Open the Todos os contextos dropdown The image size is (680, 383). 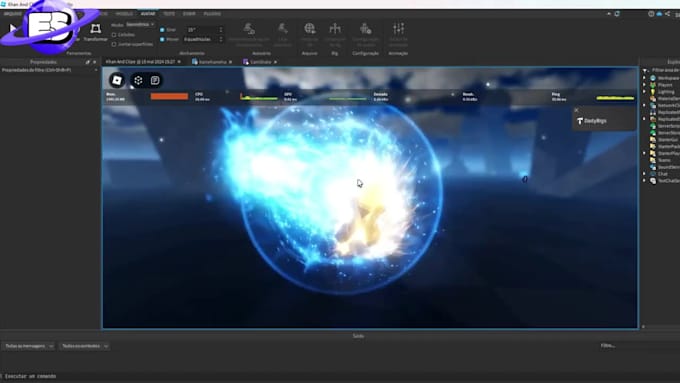(x=84, y=346)
